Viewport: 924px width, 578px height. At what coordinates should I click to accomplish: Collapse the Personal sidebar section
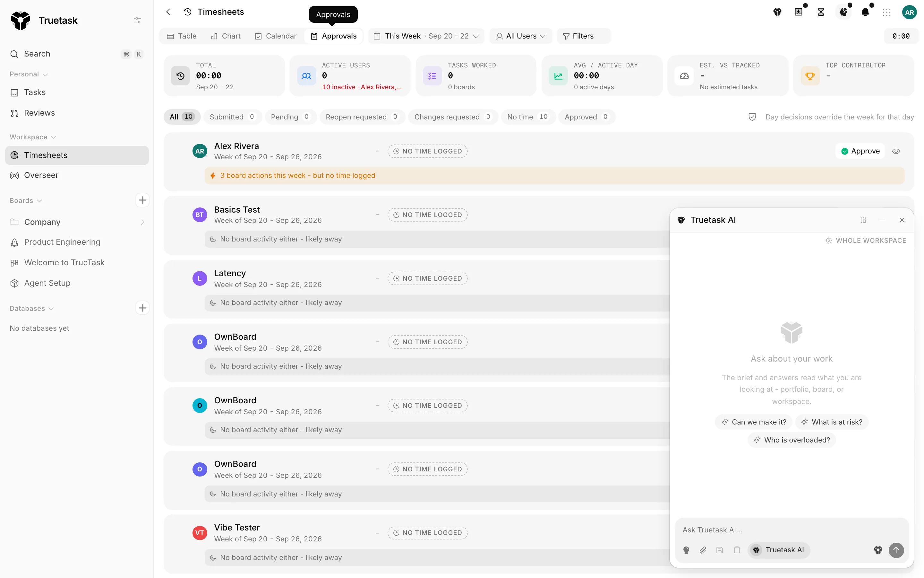pos(29,74)
